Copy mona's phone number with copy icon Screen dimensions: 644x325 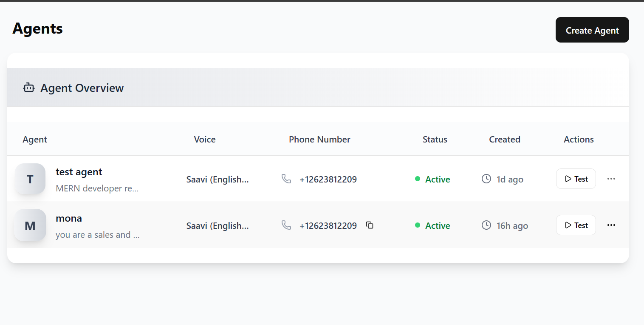tap(370, 225)
